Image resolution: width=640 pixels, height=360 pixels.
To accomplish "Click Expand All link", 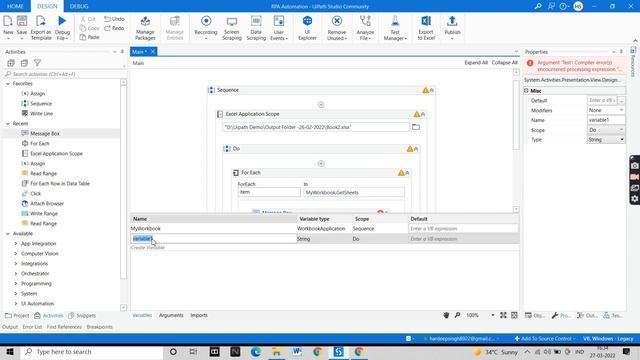I will 476,62.
